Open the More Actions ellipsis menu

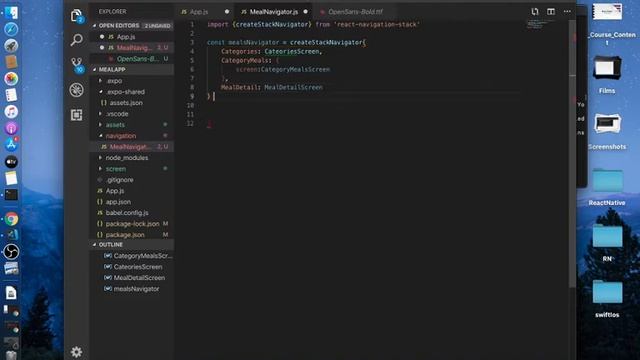click(x=567, y=11)
